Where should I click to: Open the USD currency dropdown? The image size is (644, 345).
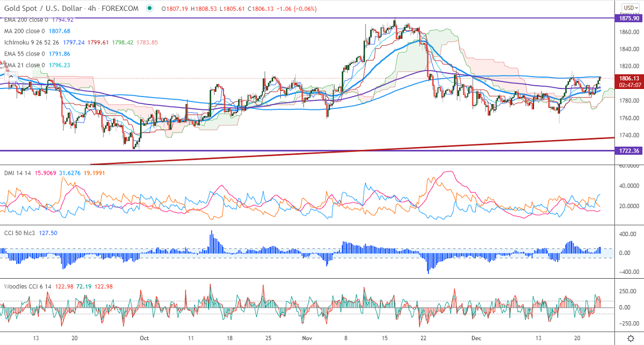tap(631, 8)
